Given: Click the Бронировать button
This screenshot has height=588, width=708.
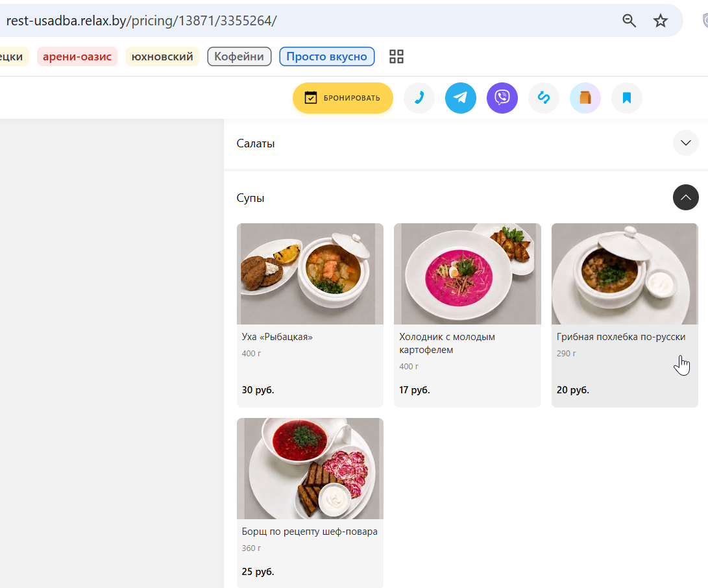Looking at the screenshot, I should point(343,98).
